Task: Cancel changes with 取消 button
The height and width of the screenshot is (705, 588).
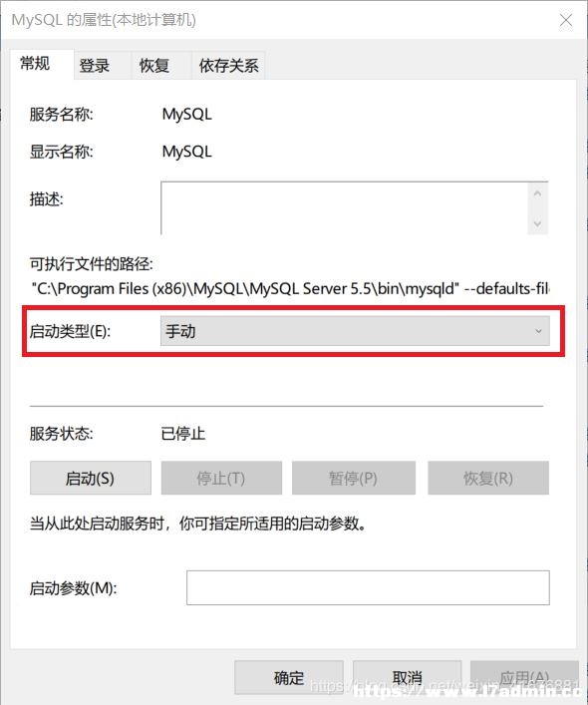Action: [x=407, y=677]
